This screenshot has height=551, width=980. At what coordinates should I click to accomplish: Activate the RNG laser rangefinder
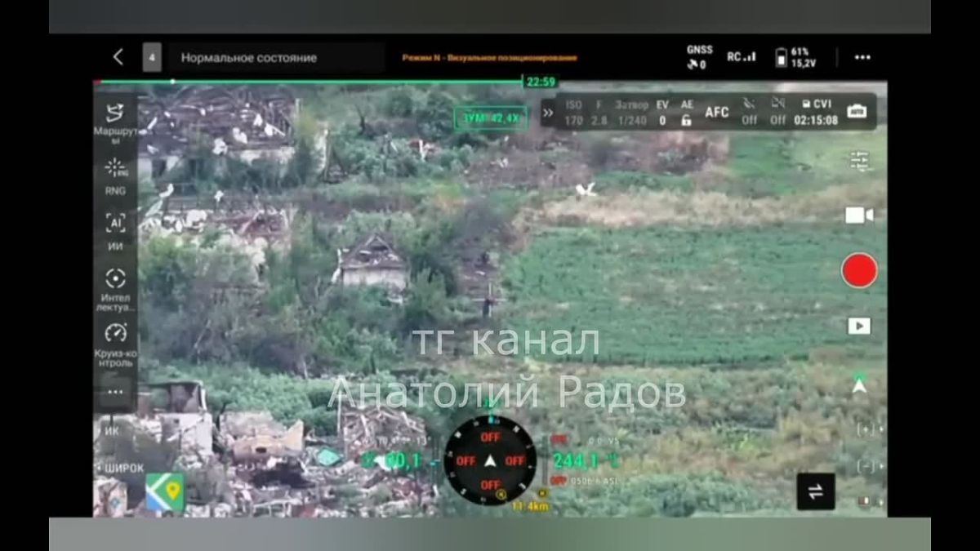pyautogui.click(x=115, y=176)
